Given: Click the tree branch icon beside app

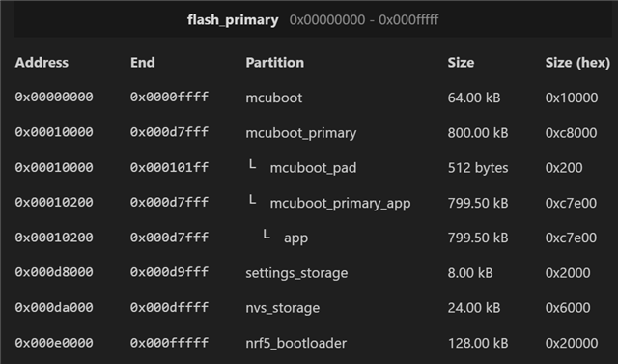Looking at the screenshot, I should (x=267, y=235).
